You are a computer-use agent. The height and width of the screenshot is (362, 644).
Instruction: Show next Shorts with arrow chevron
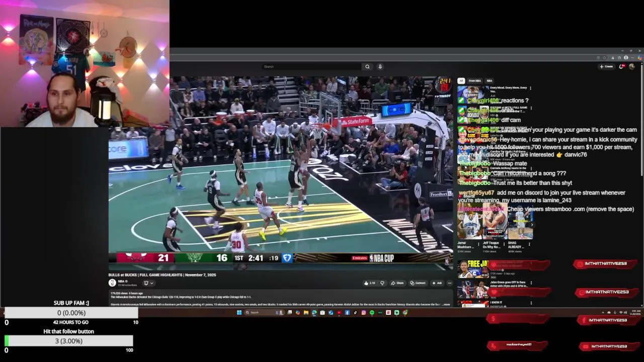531,225
